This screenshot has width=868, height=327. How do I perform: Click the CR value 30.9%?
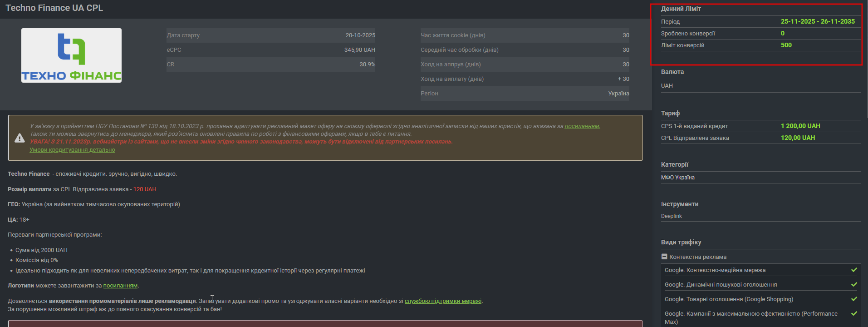pos(368,64)
